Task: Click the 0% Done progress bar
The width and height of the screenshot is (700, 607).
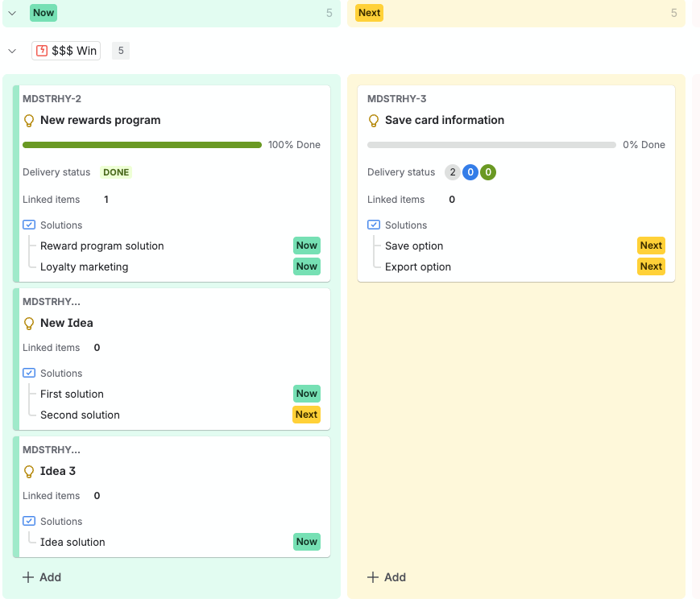Action: pyautogui.click(x=491, y=145)
